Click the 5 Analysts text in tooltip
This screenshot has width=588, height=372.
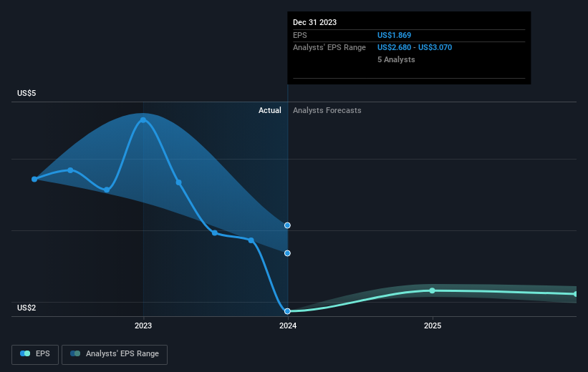coord(396,59)
